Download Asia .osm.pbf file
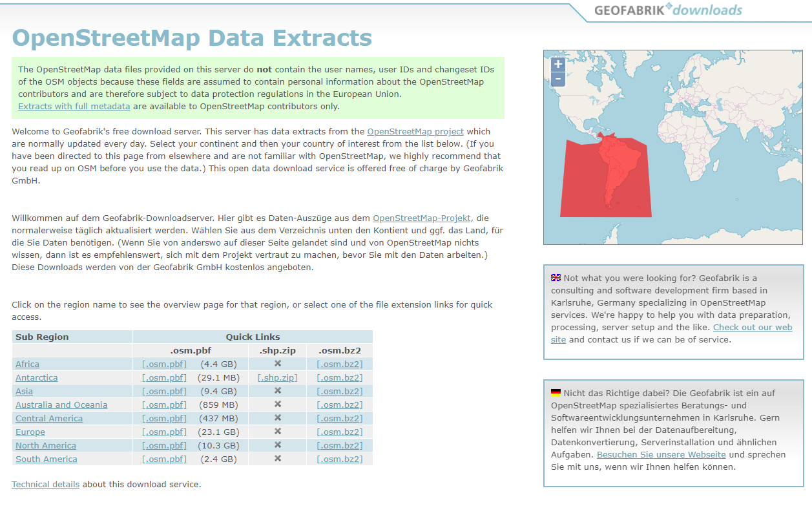 164,392
